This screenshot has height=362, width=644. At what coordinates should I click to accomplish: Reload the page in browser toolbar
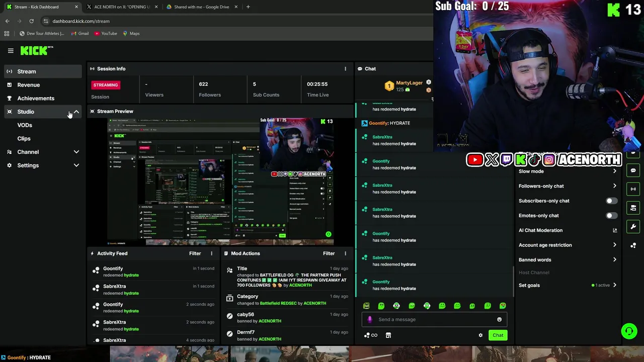click(x=31, y=21)
